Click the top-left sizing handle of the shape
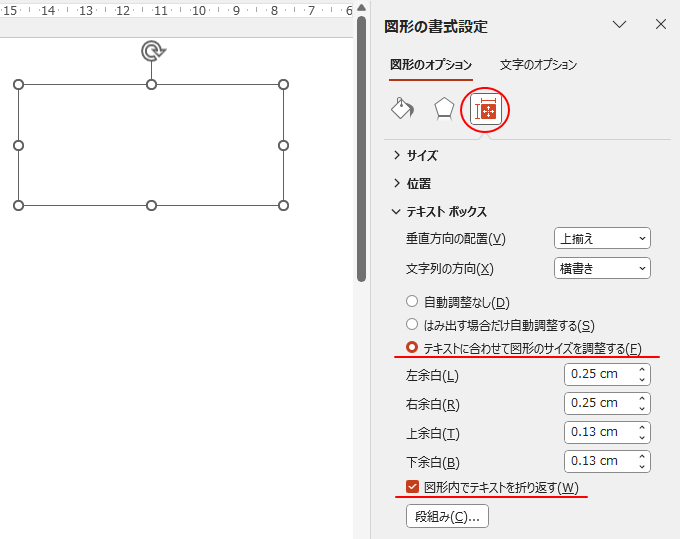The image size is (680, 539). [18, 85]
